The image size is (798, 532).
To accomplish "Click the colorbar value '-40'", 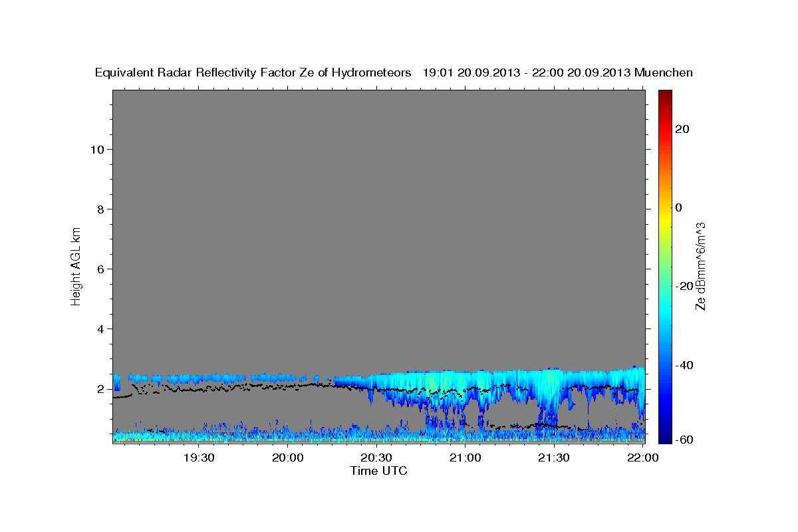I will pos(684,364).
